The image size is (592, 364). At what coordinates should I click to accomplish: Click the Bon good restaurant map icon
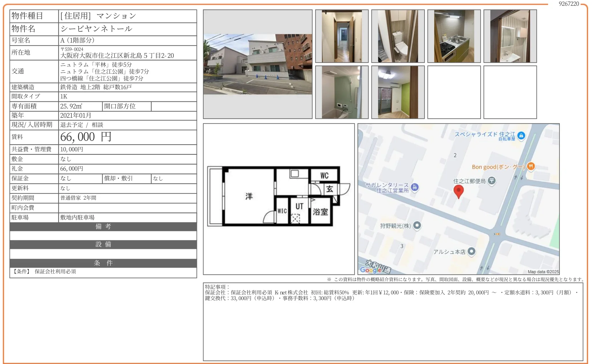[x=531, y=166]
